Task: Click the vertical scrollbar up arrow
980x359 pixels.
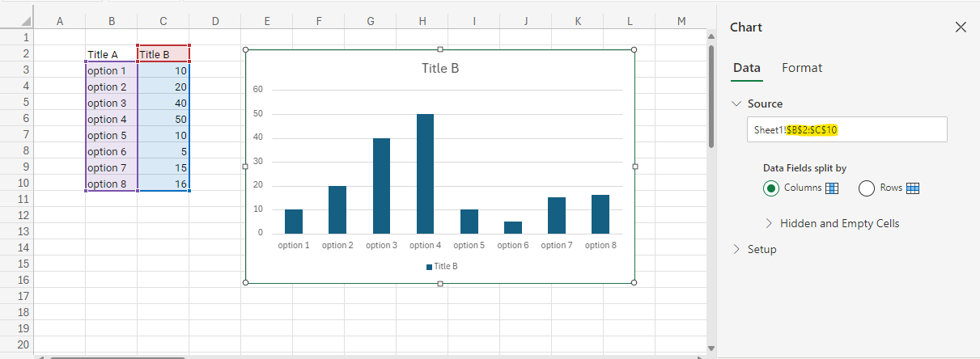Action: point(711,36)
